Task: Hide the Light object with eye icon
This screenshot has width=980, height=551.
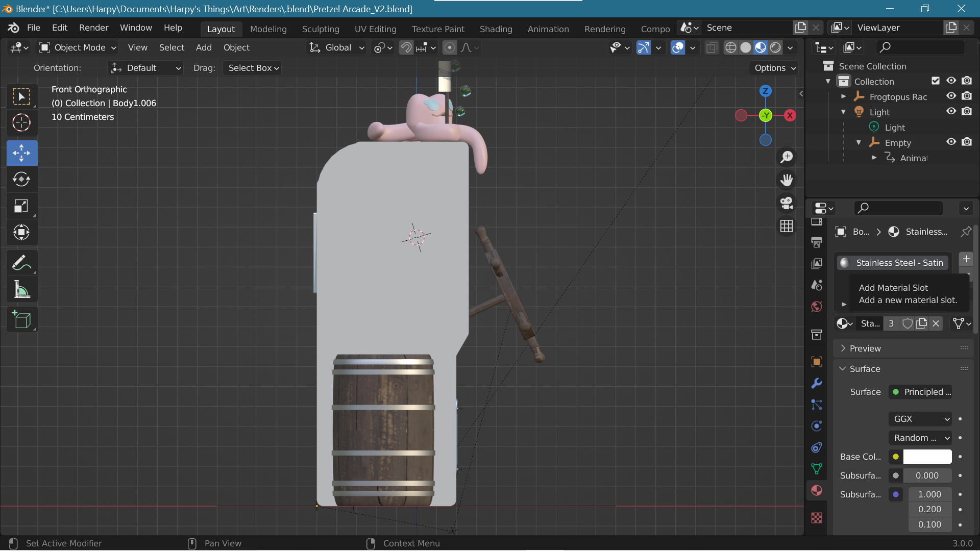Action: [951, 111]
